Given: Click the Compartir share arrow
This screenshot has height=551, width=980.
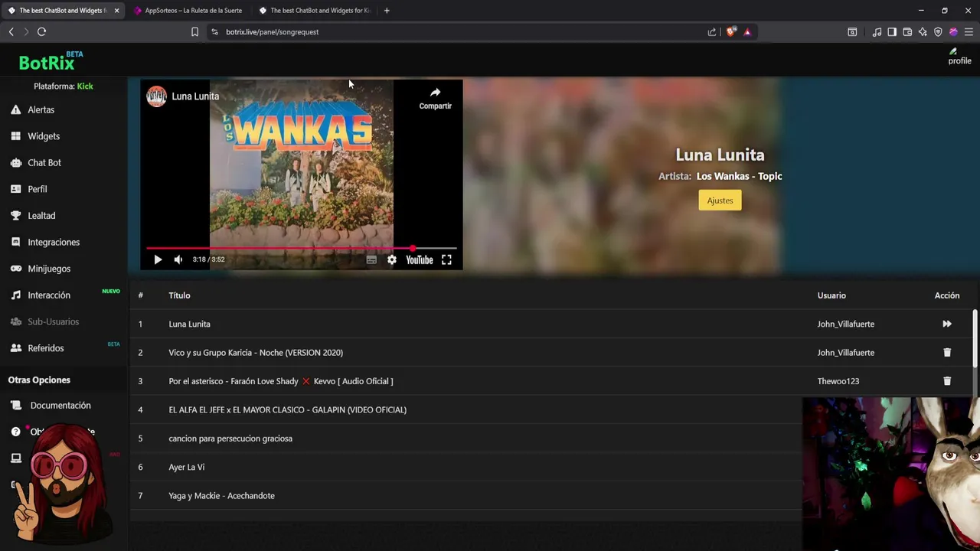Looking at the screenshot, I should tap(435, 93).
